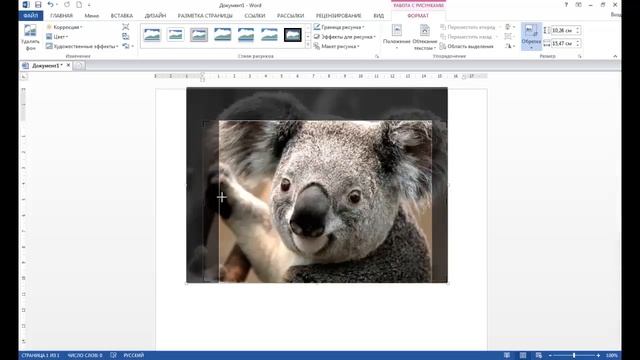This screenshot has height=360, width=640.
Task: Apply the black frame picture style
Action: 293,35
